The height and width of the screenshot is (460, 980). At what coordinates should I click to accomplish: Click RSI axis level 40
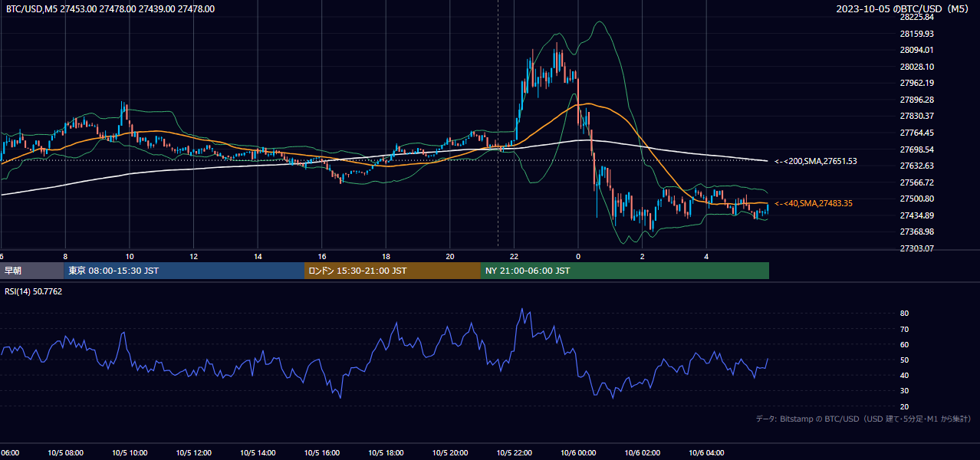click(x=904, y=375)
